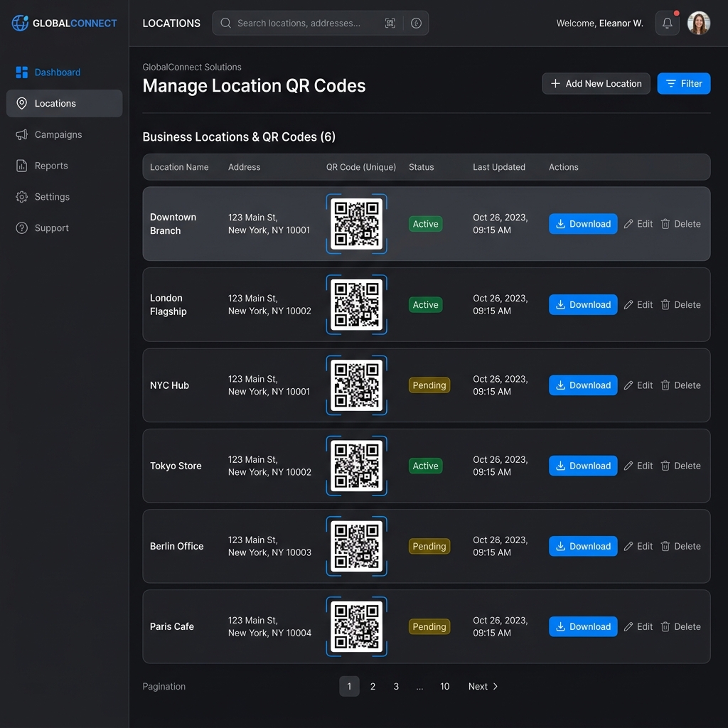Click the Status column header
This screenshot has height=728, width=728.
(421, 167)
